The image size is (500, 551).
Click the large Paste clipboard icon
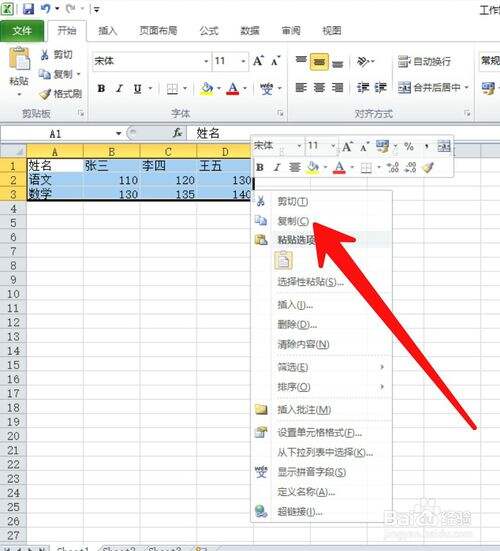(x=19, y=59)
